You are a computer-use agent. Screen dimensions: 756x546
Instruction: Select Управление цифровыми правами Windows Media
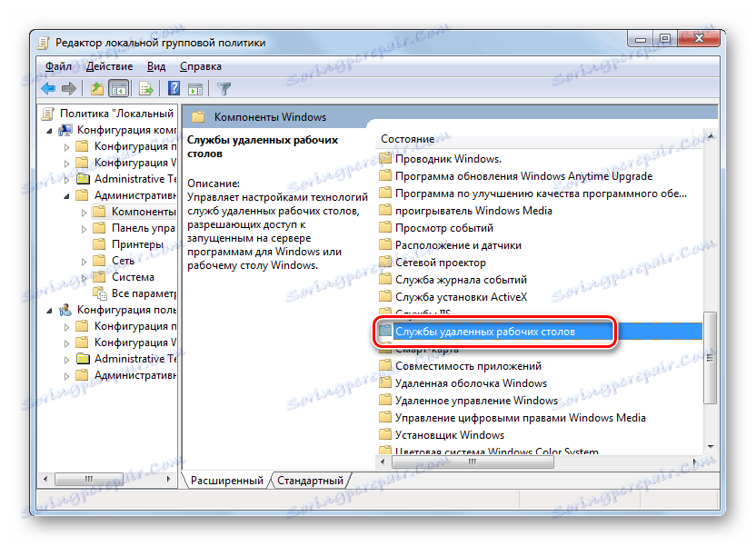point(521,417)
